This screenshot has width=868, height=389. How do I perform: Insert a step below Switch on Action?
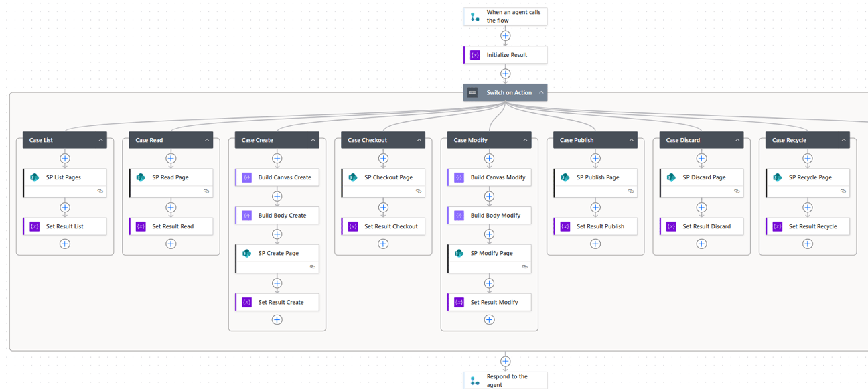(x=505, y=361)
